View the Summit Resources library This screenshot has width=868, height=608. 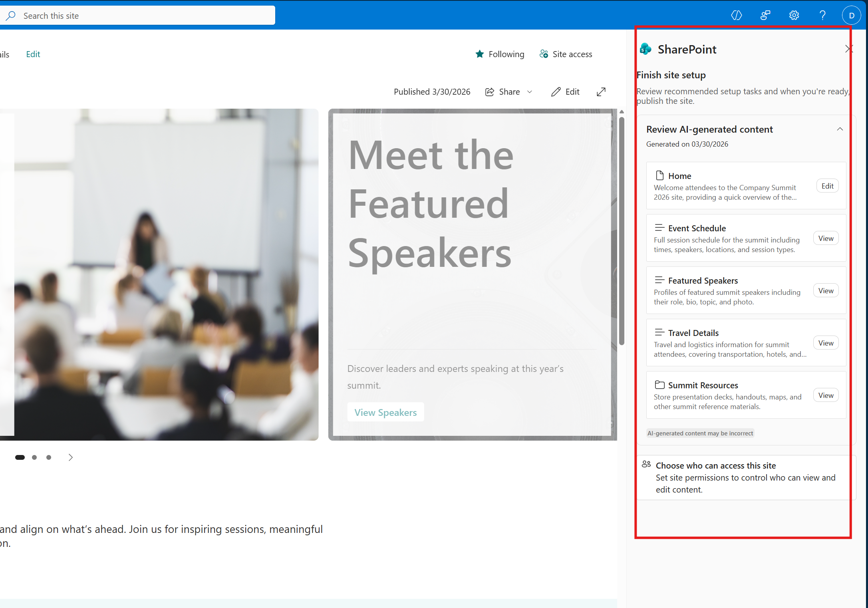pyautogui.click(x=826, y=395)
